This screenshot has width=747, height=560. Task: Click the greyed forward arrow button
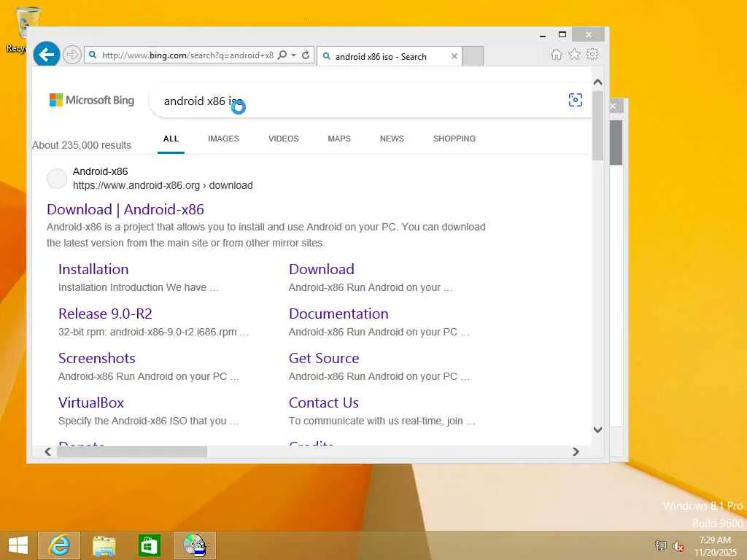pyautogui.click(x=72, y=55)
